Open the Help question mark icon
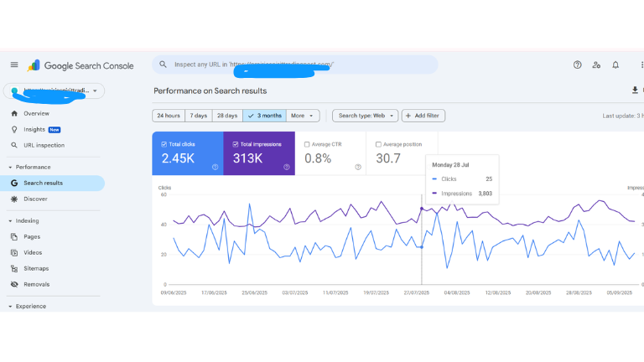This screenshot has width=644, height=362. 577,65
